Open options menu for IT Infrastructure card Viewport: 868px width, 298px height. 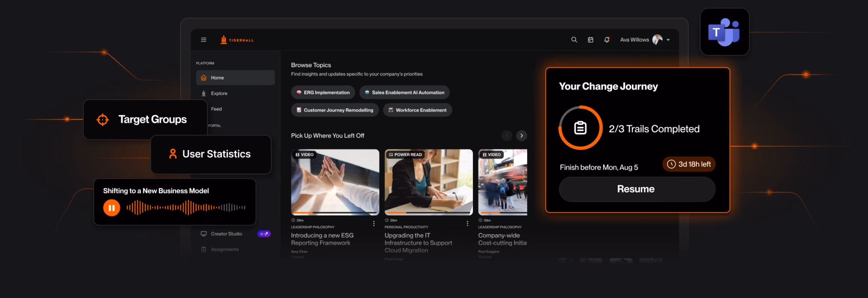(x=467, y=223)
